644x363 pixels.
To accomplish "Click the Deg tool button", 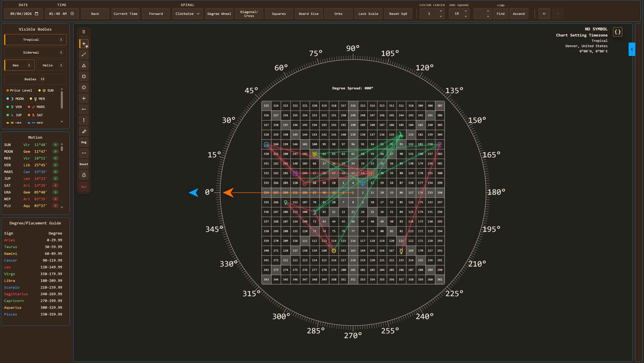I will [84, 142].
